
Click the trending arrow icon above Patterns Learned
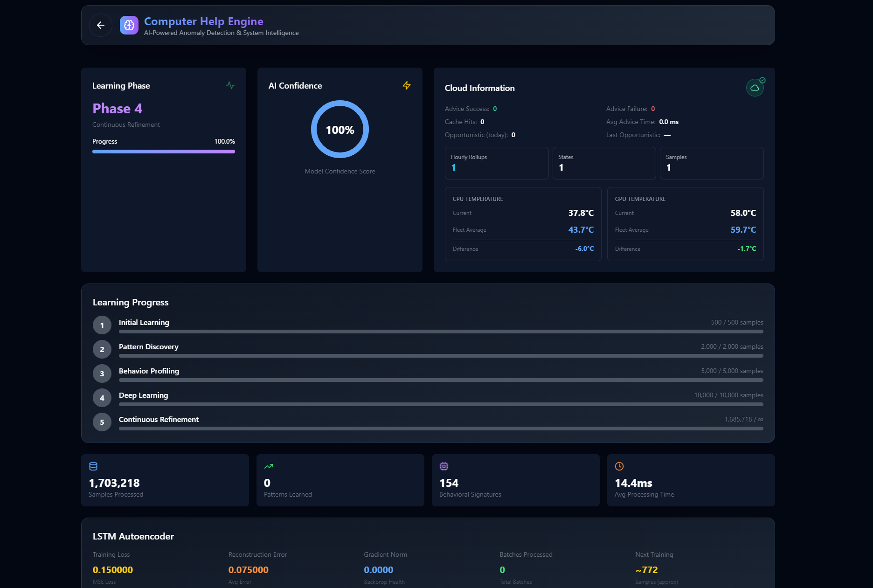pyautogui.click(x=268, y=466)
